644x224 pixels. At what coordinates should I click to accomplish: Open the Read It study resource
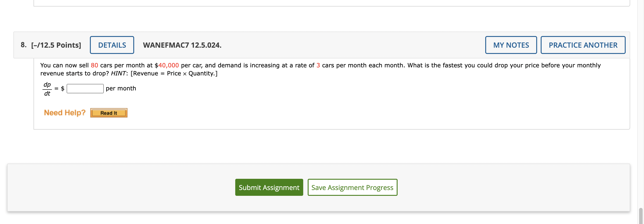108,113
